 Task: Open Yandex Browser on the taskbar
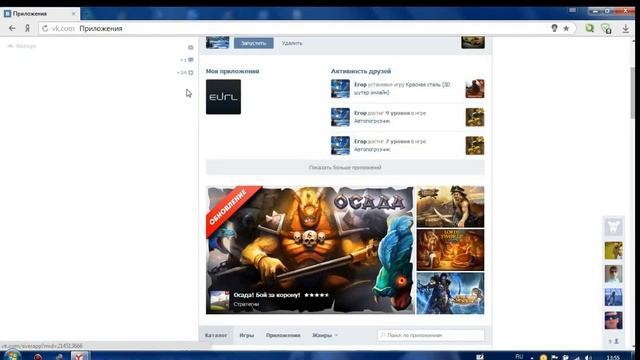click(x=80, y=356)
